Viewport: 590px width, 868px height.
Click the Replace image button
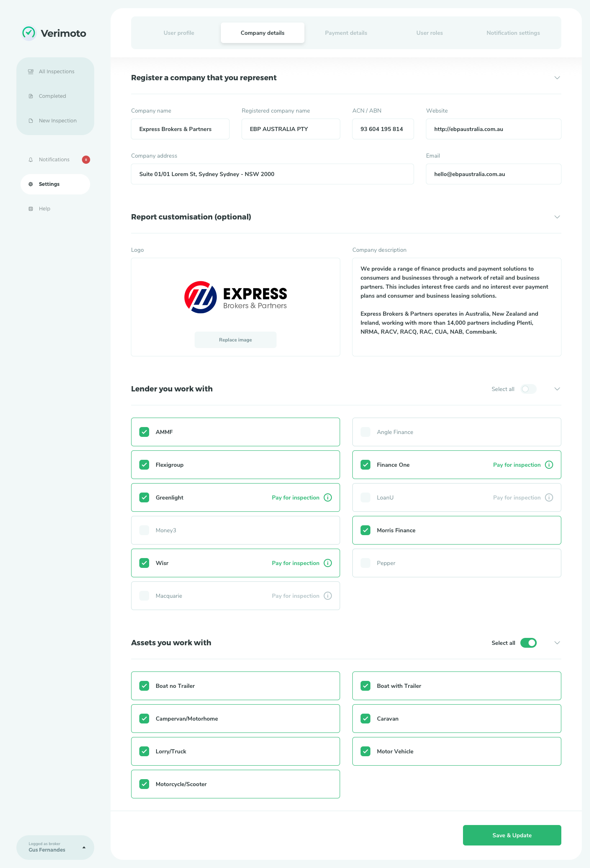tap(236, 340)
